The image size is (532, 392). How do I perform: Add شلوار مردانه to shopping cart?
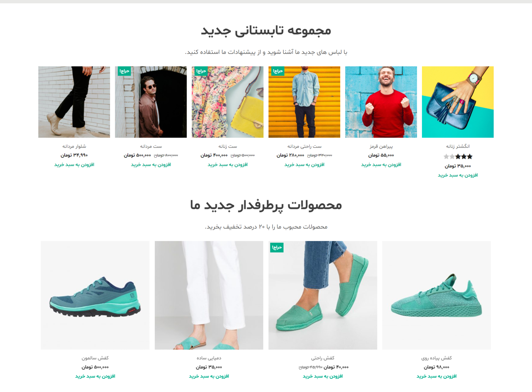click(74, 165)
